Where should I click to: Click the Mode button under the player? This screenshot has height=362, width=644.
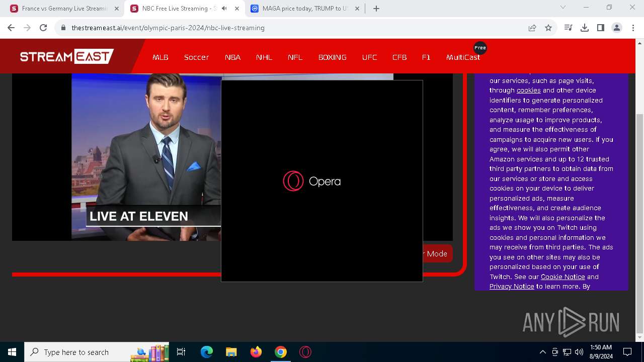pos(437,253)
